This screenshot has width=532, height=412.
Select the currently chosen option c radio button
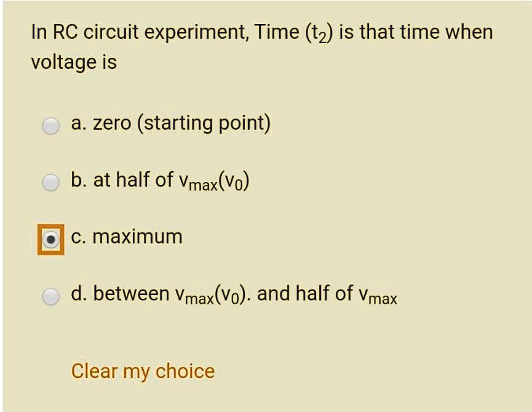pyautogui.click(x=50, y=237)
